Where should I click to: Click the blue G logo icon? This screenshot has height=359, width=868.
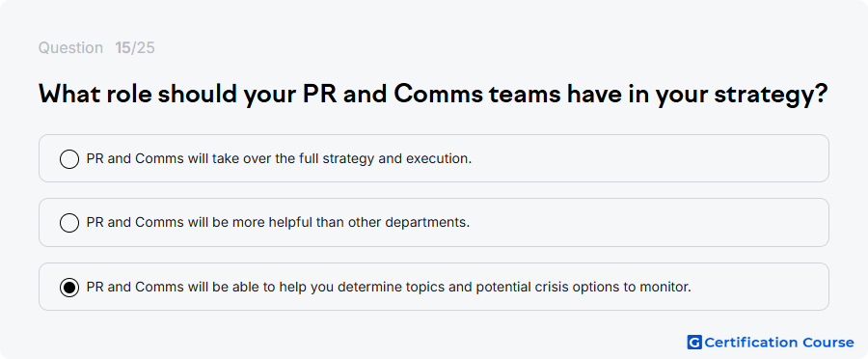coord(694,343)
